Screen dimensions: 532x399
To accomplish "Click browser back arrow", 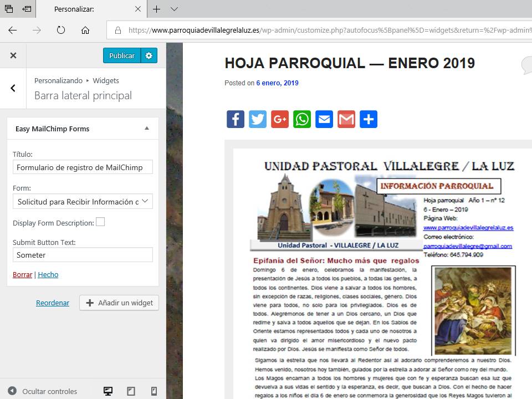I will tap(13, 30).
